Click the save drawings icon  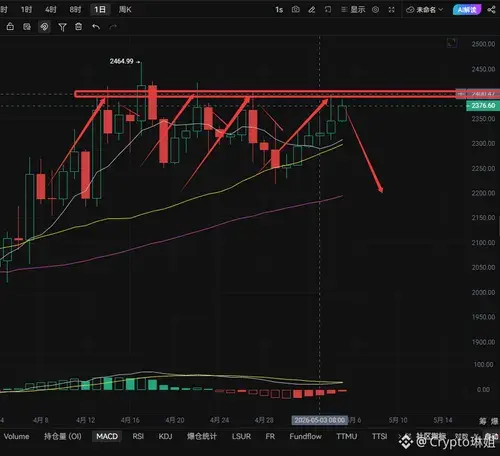pyautogui.click(x=27, y=26)
